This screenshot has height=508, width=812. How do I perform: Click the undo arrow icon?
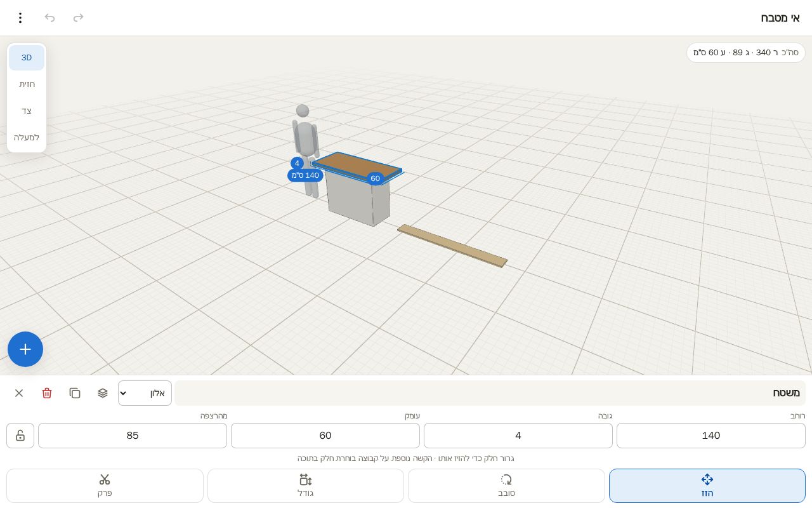pos(49,18)
